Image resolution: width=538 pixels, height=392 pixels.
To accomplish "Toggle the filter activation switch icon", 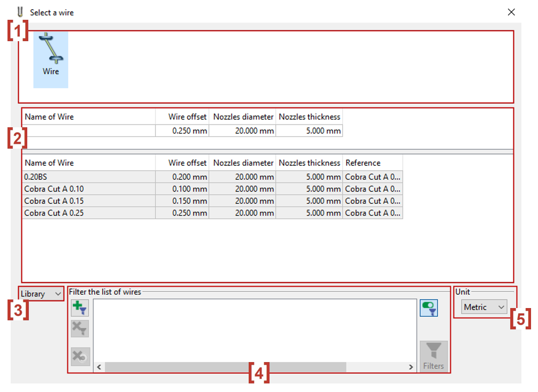I will [428, 308].
